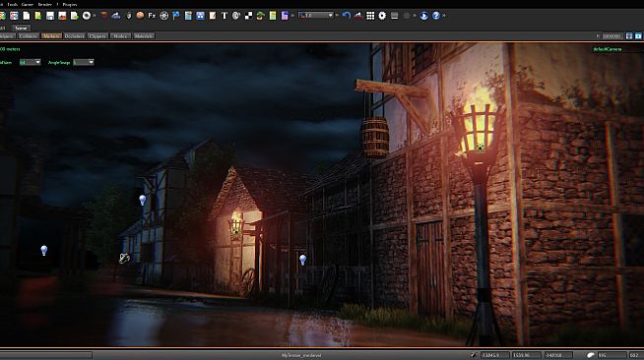Click the purple document script icon
Screen dimensions: 644x360
tap(285, 16)
